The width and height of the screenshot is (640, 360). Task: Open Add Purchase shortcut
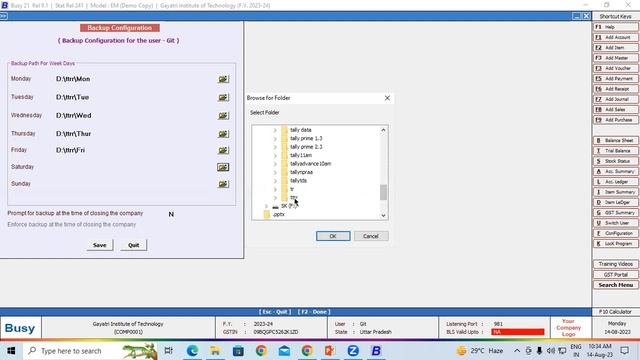click(616, 120)
